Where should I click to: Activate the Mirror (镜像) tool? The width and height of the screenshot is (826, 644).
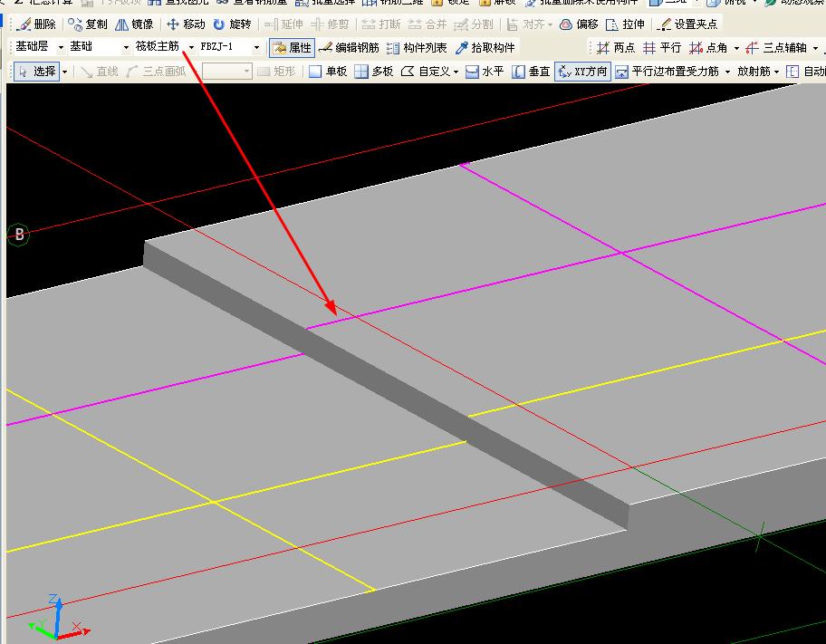134,24
